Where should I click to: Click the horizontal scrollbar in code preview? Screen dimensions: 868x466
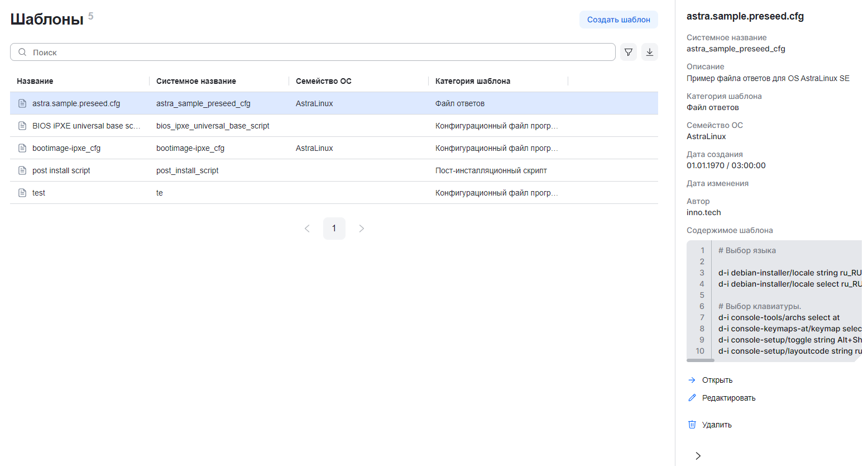(x=701, y=360)
